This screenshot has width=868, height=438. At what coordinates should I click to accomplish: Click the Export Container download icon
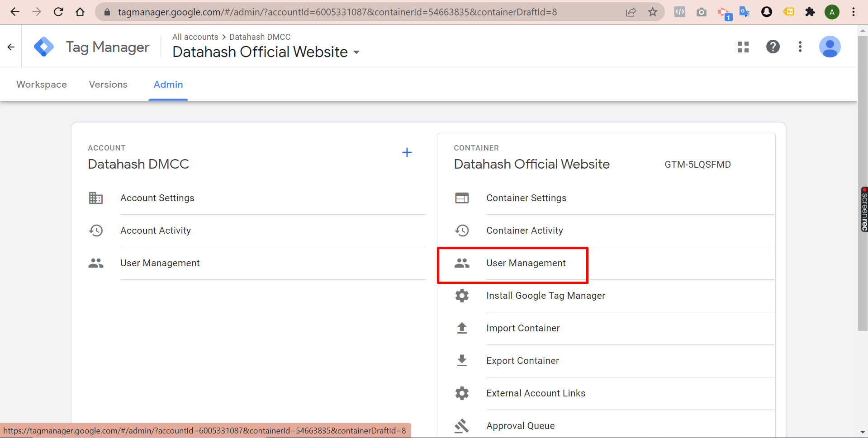point(462,361)
